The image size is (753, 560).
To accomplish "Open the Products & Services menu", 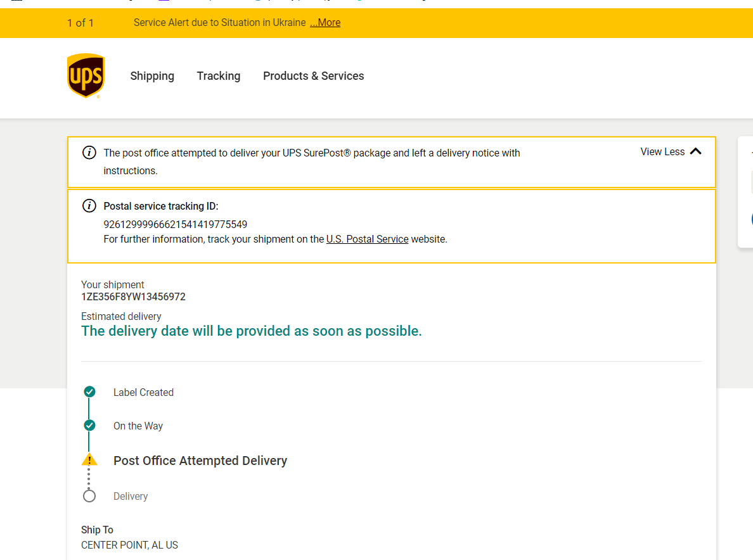I will 314,76.
